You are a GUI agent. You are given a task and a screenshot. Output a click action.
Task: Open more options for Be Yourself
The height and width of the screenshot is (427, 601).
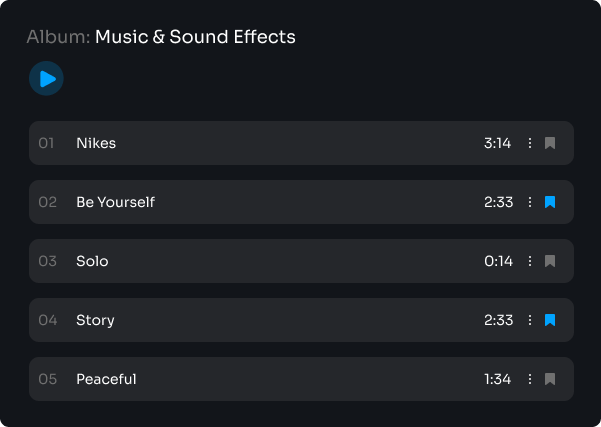click(x=530, y=202)
